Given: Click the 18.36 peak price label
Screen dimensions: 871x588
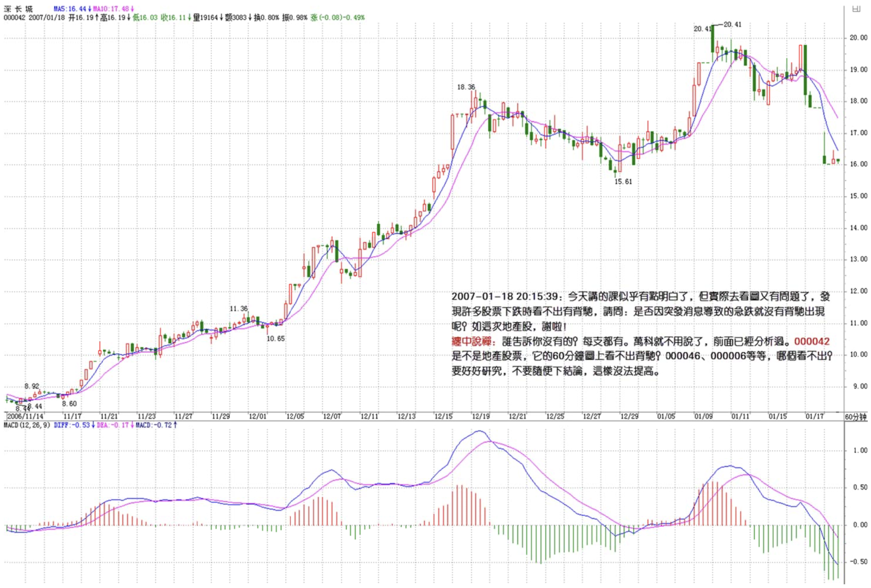Looking at the screenshot, I should click(x=466, y=87).
